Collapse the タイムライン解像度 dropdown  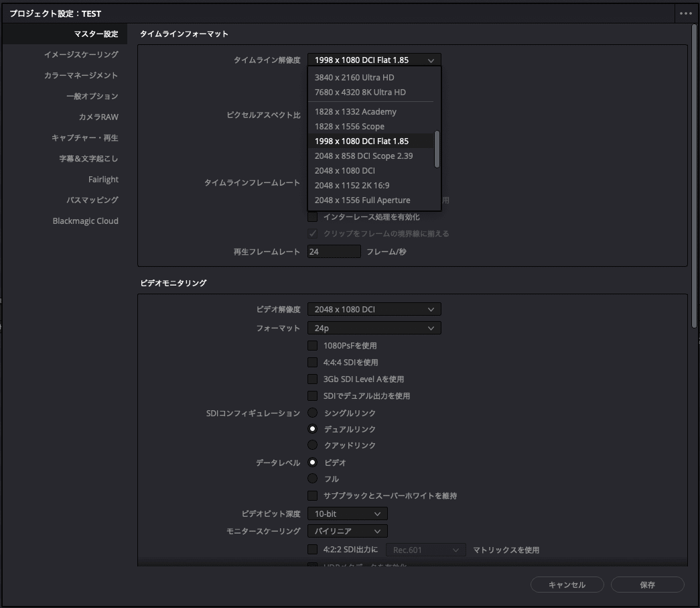click(374, 60)
